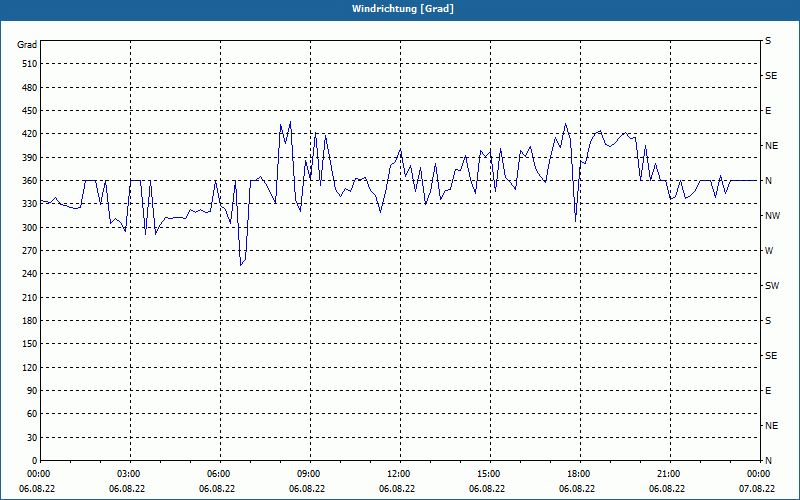800x500 pixels.
Task: Select the 120 y-axis value
Action: click(30, 367)
